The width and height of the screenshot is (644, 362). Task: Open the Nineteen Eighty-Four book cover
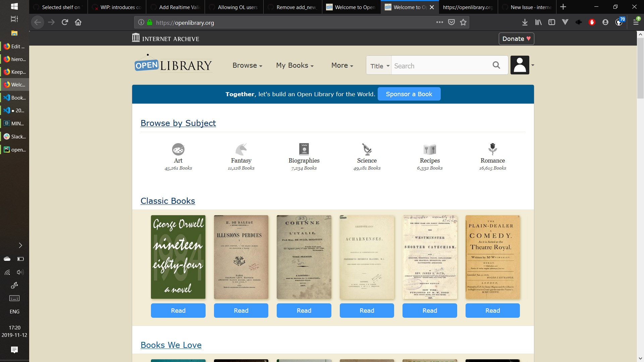(178, 257)
